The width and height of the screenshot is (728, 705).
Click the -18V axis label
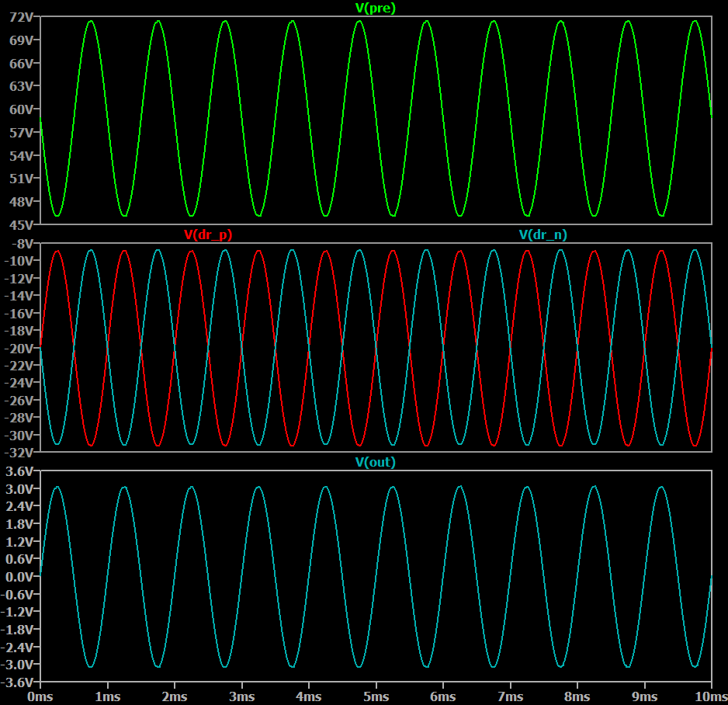[x=19, y=331]
